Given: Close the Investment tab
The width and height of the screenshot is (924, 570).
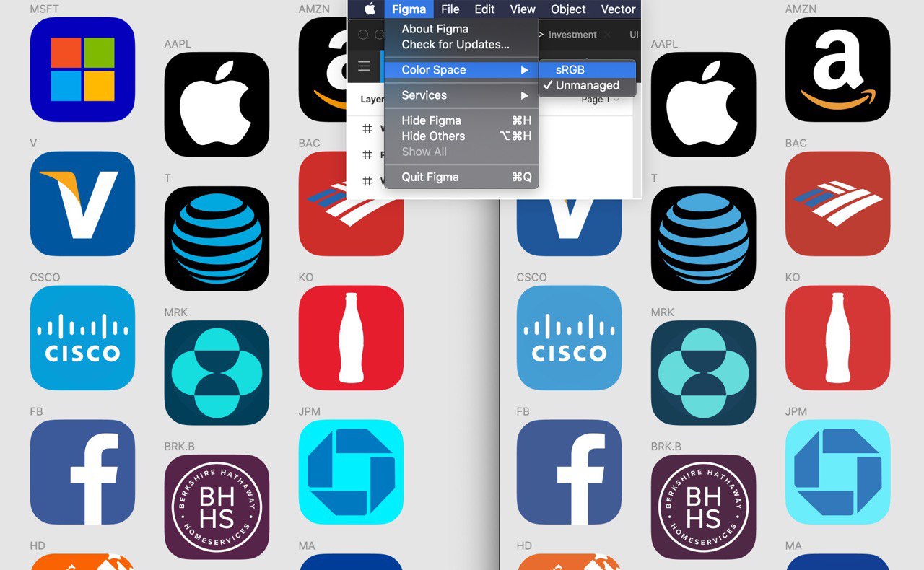Looking at the screenshot, I should 607,35.
